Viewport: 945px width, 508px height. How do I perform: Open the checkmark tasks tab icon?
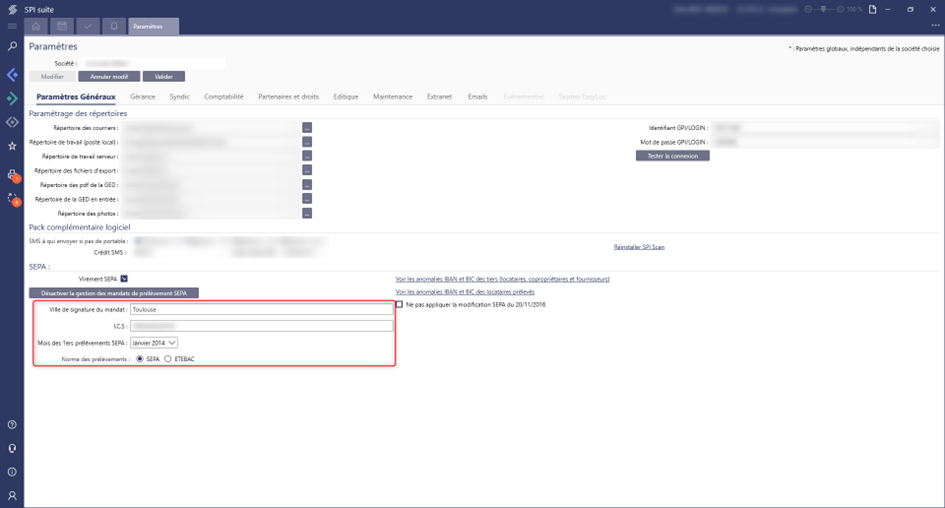(88, 26)
